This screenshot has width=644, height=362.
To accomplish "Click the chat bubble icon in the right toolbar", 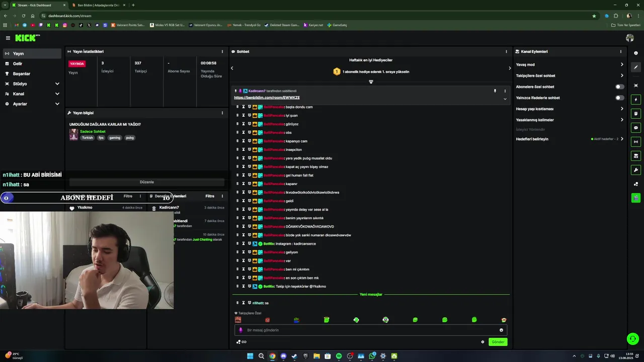I will tap(636, 128).
